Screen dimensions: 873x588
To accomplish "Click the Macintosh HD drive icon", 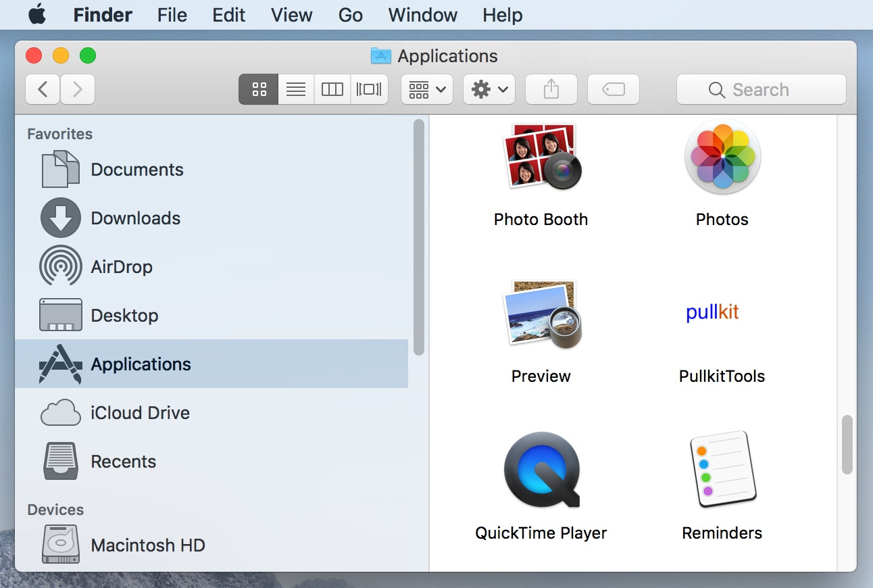I will point(61,545).
